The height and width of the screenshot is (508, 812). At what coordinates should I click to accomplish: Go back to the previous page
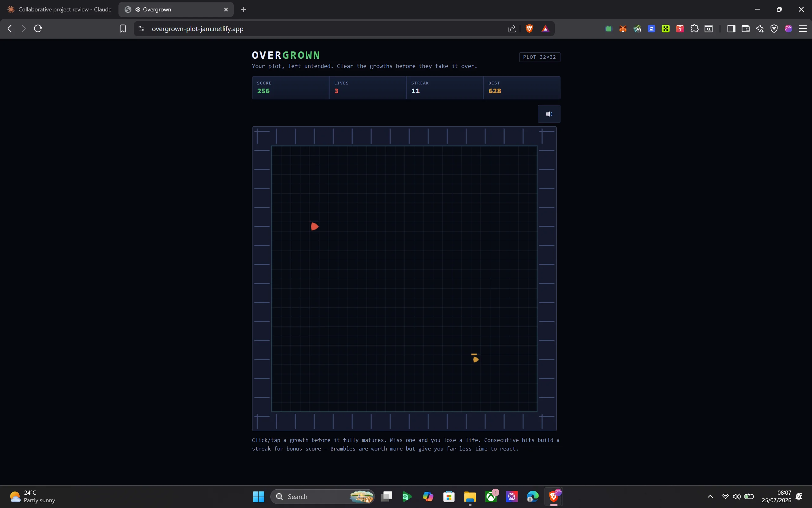[10, 29]
